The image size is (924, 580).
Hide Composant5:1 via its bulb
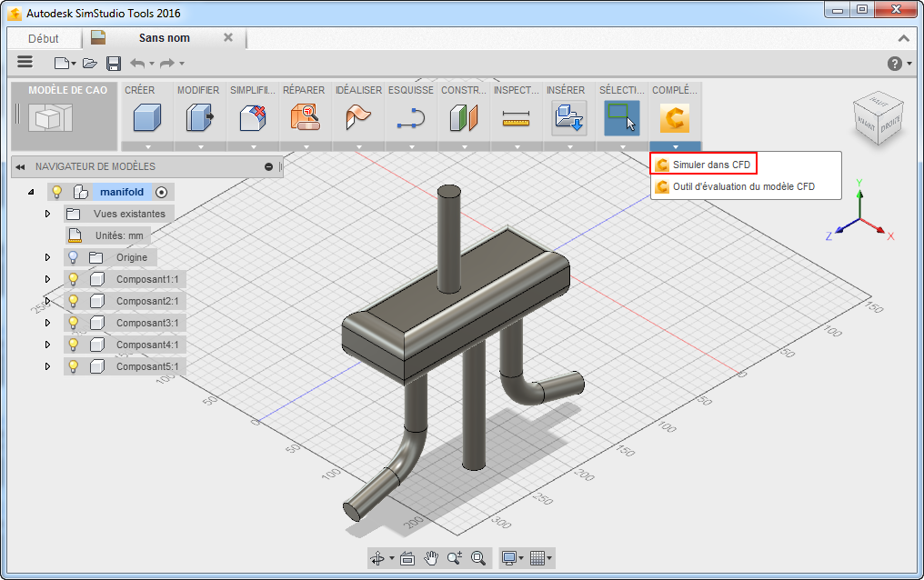[73, 366]
